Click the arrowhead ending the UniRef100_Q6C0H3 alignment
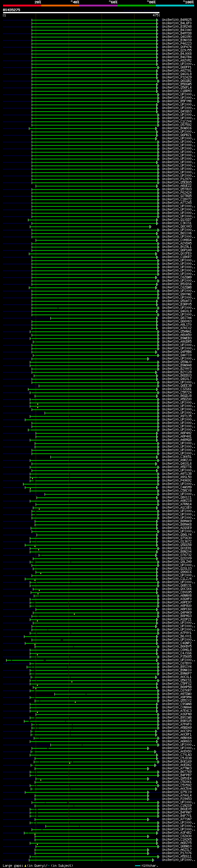This screenshot has height=868, width=197. click(x=151, y=227)
